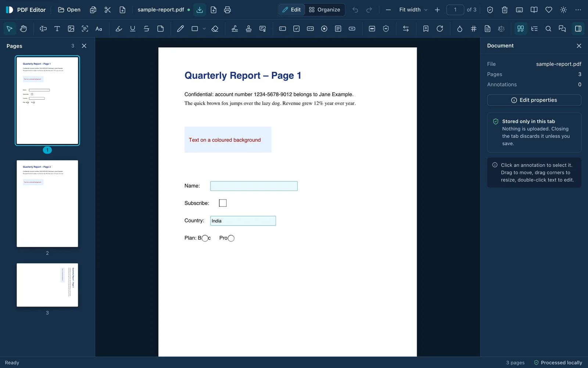Open the comments panel icon
Image resolution: width=588 pixels, height=368 pixels.
coord(562,29)
